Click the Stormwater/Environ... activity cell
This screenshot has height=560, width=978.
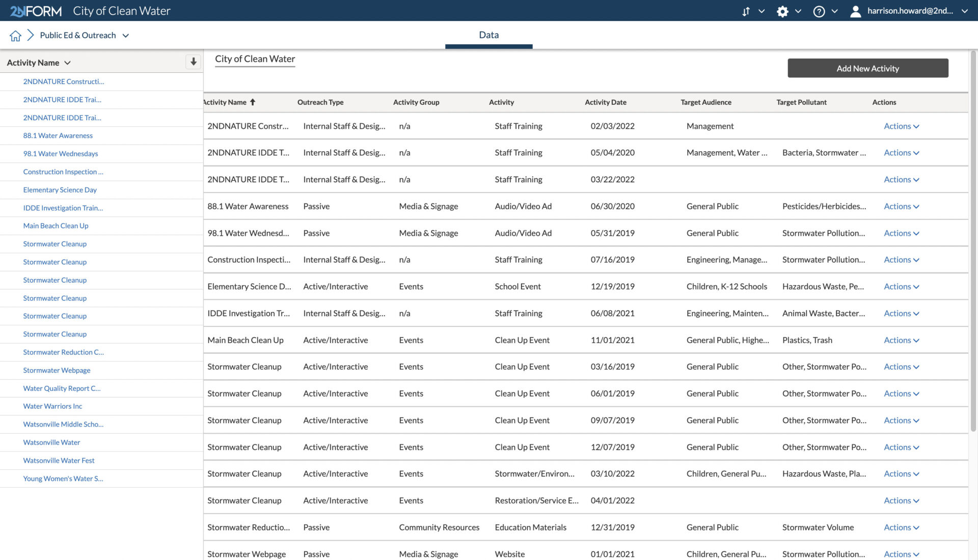[535, 474]
